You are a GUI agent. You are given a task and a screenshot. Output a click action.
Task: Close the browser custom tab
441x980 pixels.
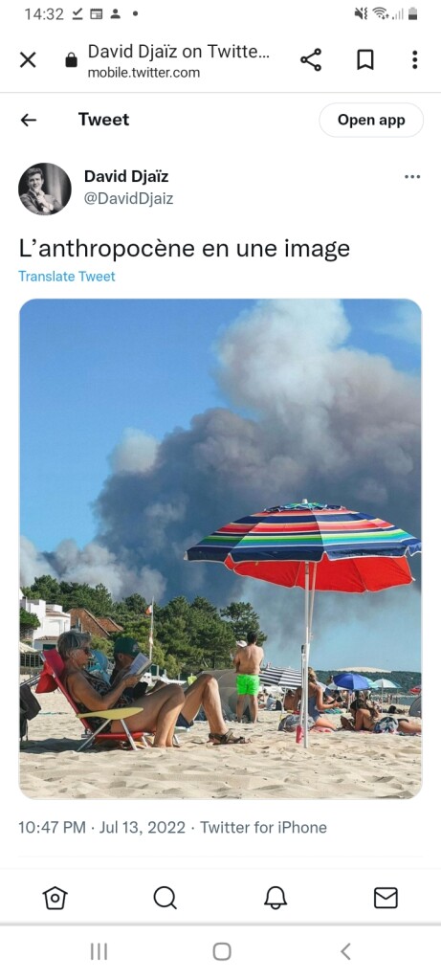coord(28,60)
